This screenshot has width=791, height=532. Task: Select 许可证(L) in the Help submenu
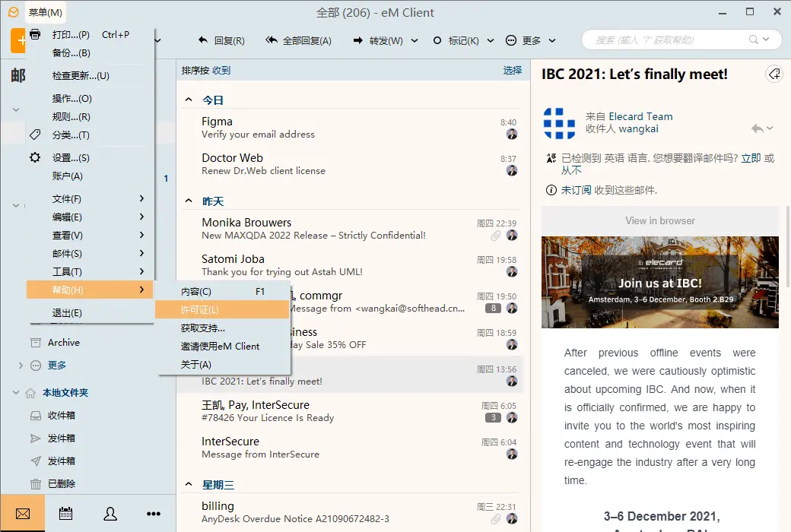[x=222, y=309]
